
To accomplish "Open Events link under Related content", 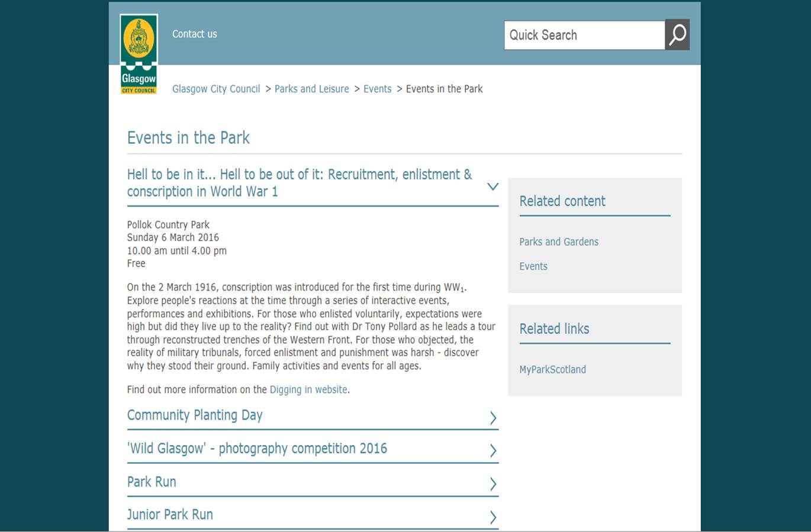I will (533, 266).
